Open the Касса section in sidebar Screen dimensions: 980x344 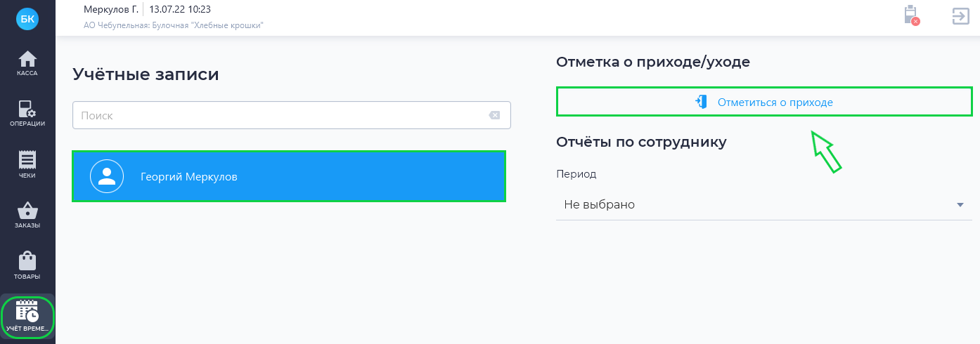(x=27, y=62)
